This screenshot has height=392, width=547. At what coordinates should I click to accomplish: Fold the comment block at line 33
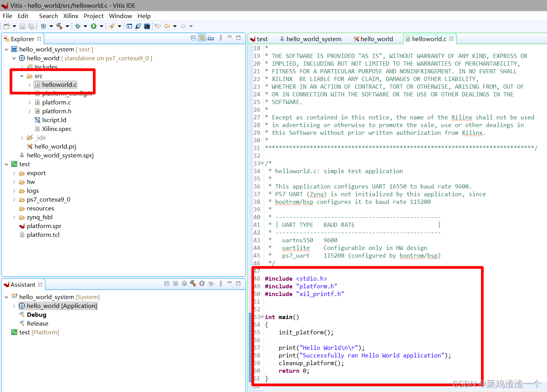click(x=262, y=163)
